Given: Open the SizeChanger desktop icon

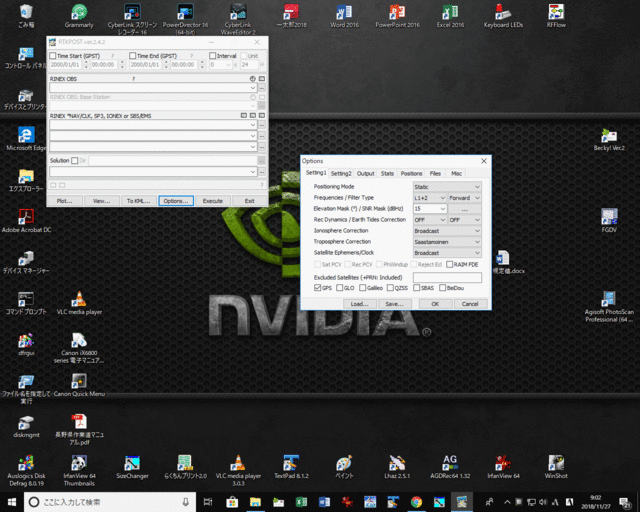Looking at the screenshot, I should [x=132, y=467].
